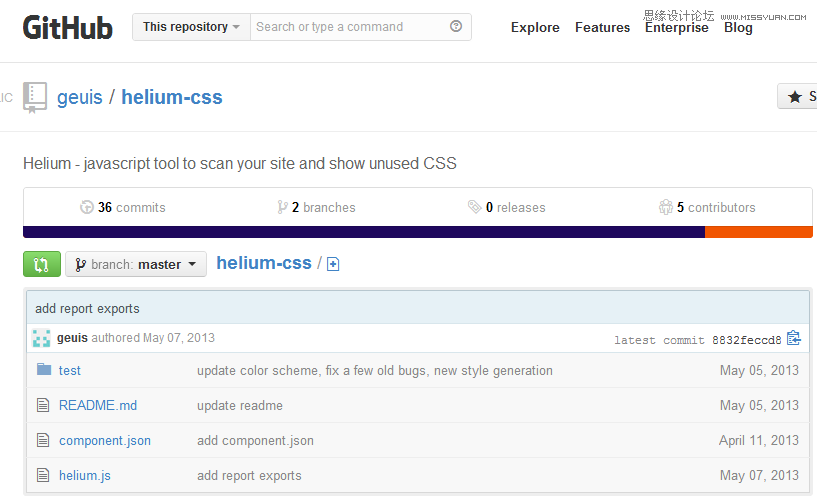Open the 36 commits tab
817x504 pixels.
tap(122, 207)
